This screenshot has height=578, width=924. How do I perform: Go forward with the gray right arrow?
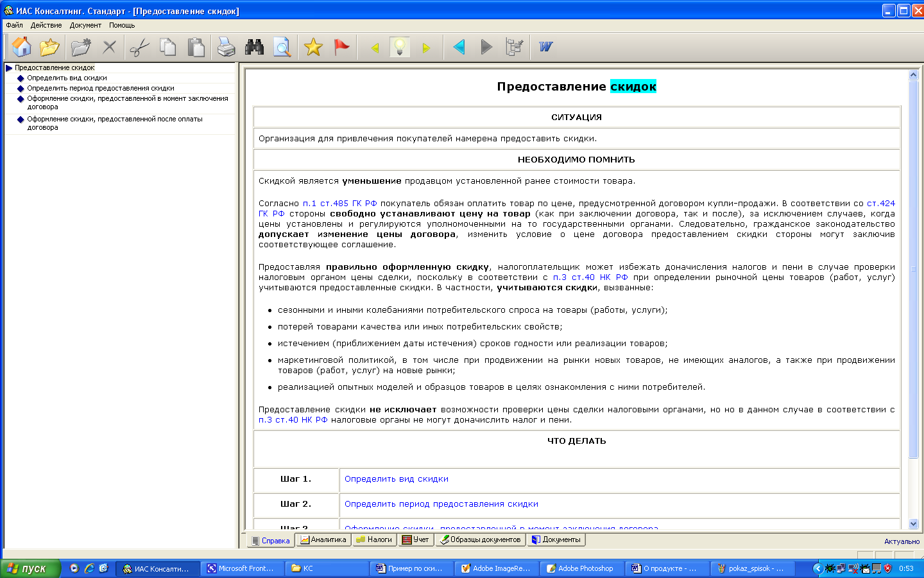[486, 47]
